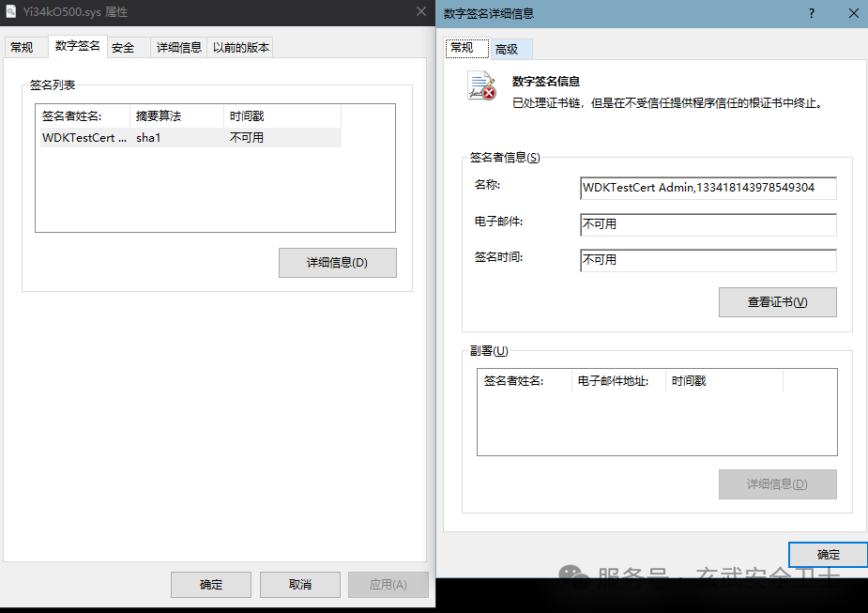Viewport: 868px width, 613px height.
Task: Switch to the 详细信息 tab
Action: 178,47
